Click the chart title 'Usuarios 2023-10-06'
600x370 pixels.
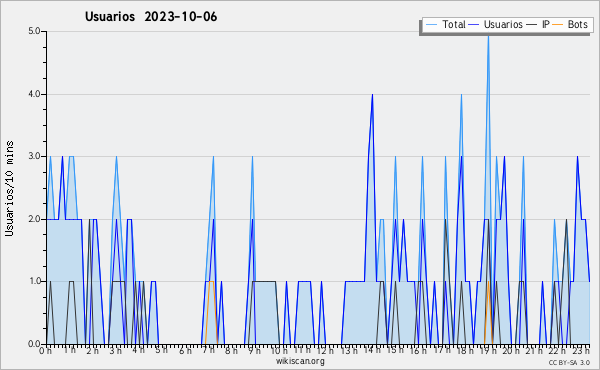coord(151,17)
